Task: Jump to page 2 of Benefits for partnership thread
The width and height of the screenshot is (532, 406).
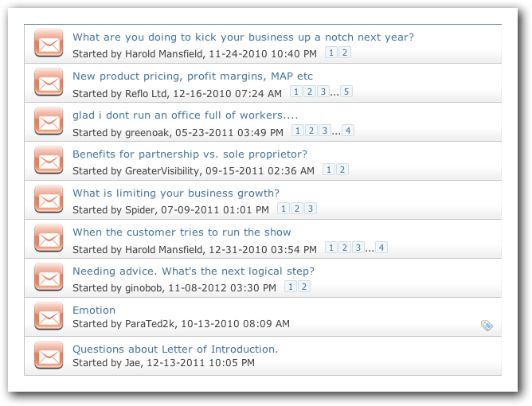Action: coord(342,170)
